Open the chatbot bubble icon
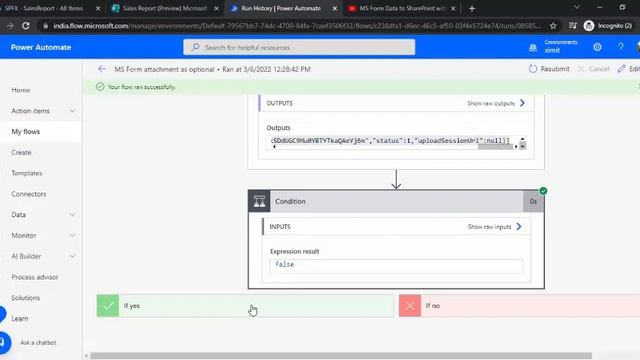Screen dimensions: 640x360 (x=4, y=342)
